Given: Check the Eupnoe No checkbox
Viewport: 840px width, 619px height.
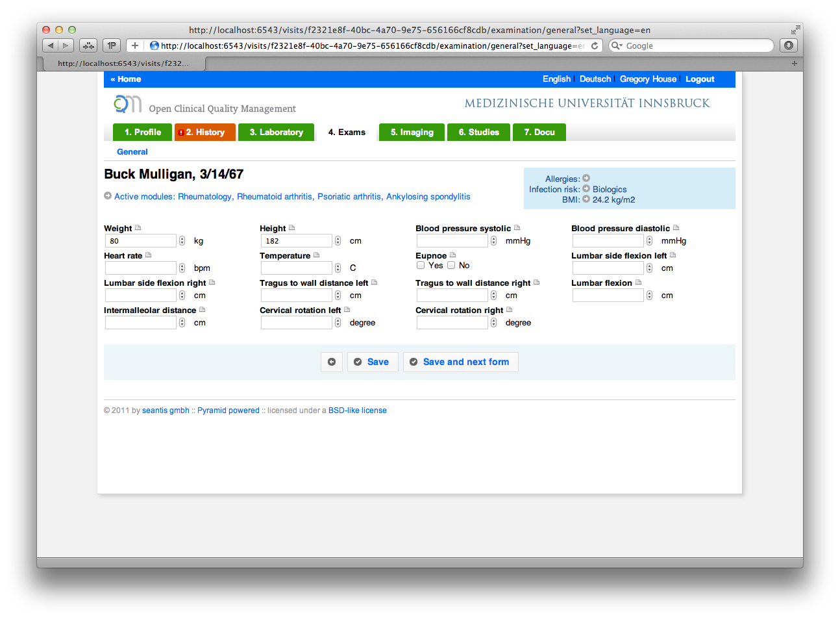Looking at the screenshot, I should (451, 265).
